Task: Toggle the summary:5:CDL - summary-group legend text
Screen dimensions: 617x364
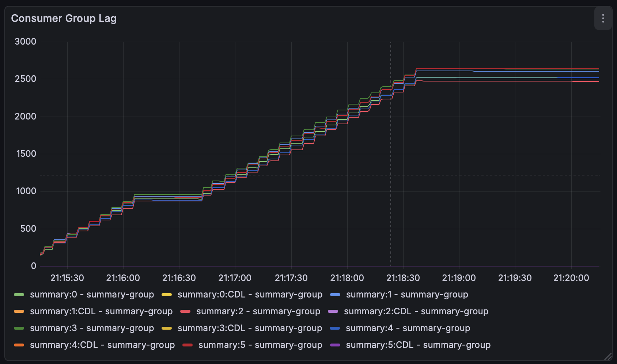Action: tap(418, 345)
